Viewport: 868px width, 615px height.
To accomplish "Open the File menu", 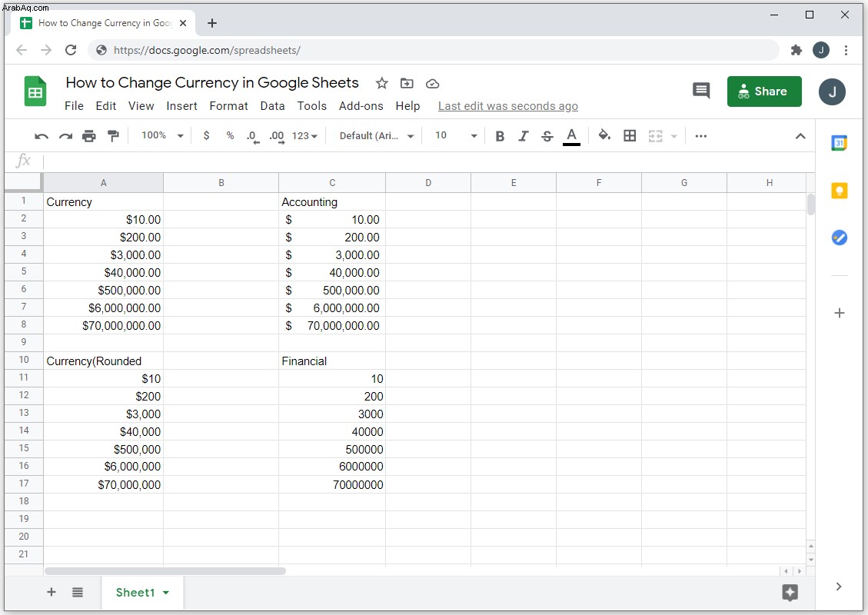I will point(74,106).
